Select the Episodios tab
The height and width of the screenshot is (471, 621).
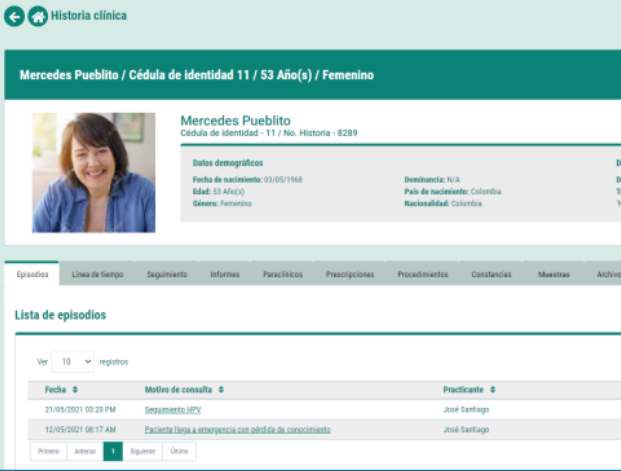pyautogui.click(x=32, y=274)
